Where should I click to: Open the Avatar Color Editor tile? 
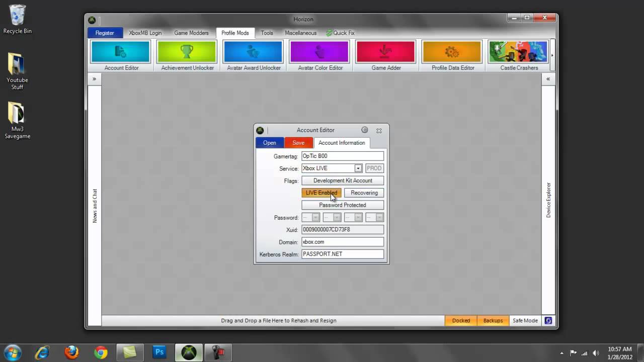[x=319, y=56]
